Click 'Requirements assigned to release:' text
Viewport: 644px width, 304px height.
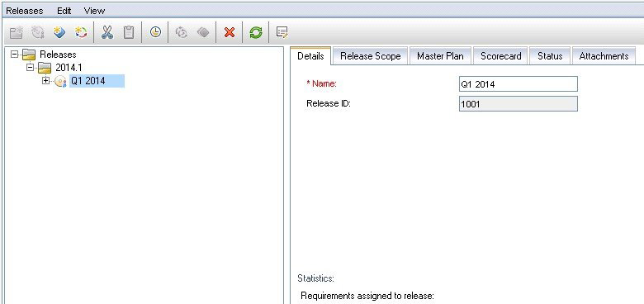point(367,296)
